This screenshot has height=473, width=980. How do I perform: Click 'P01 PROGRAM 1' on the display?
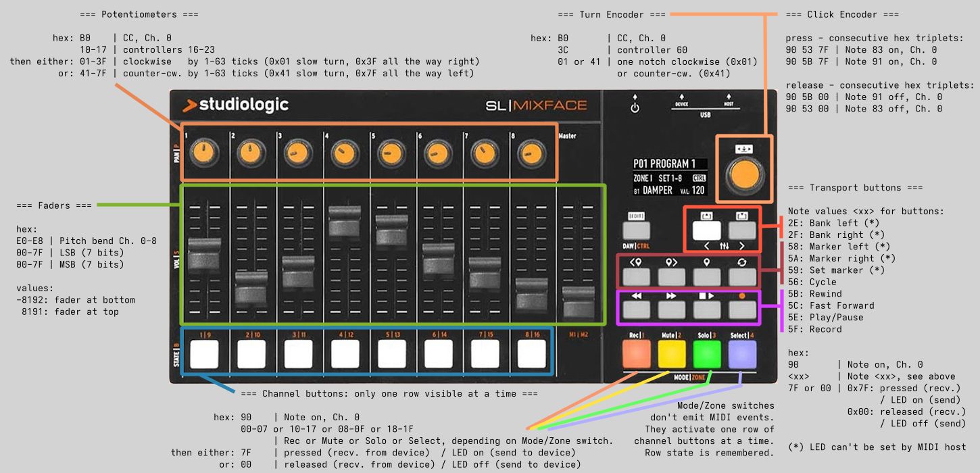(x=664, y=164)
